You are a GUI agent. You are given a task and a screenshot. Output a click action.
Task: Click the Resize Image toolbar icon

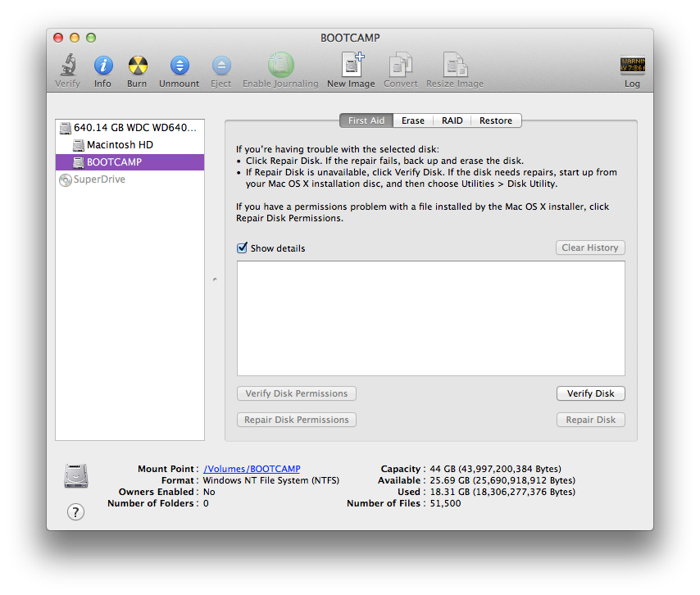tap(455, 65)
